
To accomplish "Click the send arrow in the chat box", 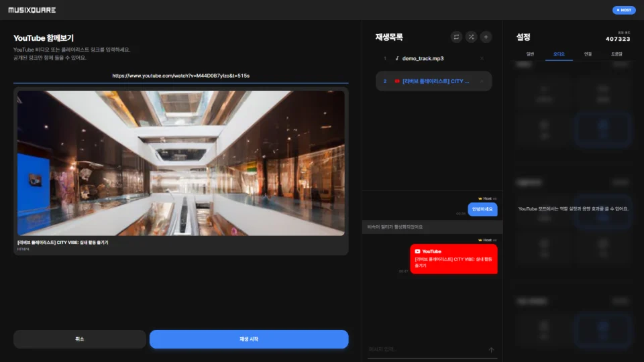I will (x=490, y=349).
